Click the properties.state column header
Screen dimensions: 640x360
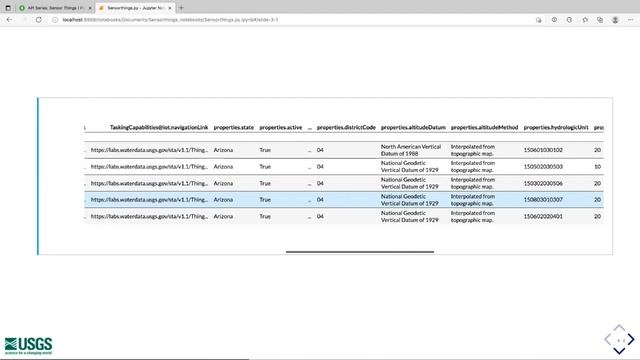tap(233, 127)
